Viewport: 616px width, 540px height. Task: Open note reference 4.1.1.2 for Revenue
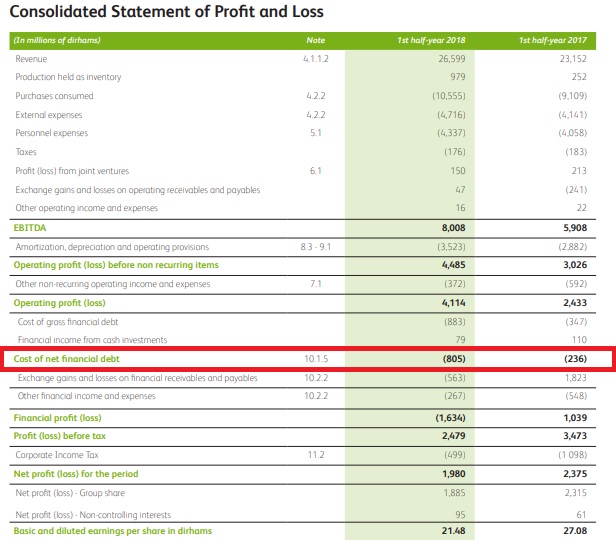pos(316,59)
